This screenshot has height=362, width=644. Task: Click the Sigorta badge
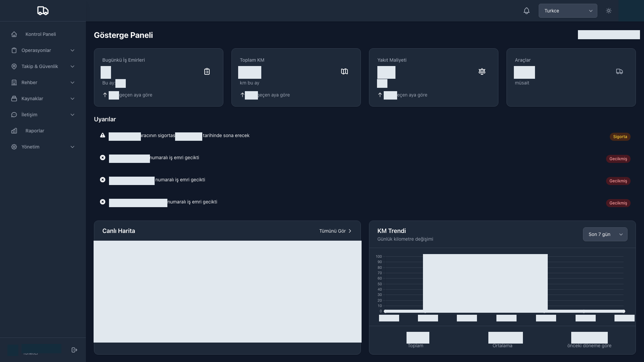(620, 137)
